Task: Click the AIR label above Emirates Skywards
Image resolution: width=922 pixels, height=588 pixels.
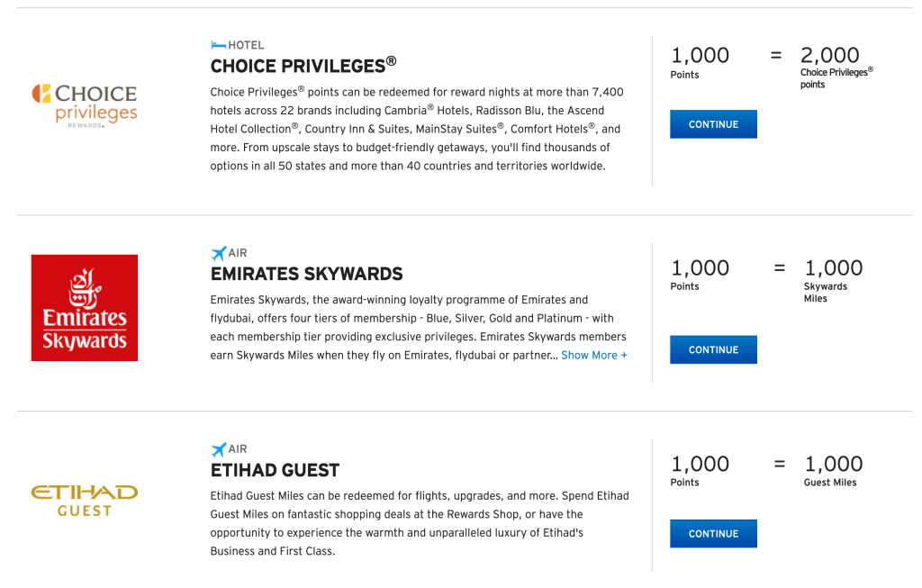Action: click(238, 253)
